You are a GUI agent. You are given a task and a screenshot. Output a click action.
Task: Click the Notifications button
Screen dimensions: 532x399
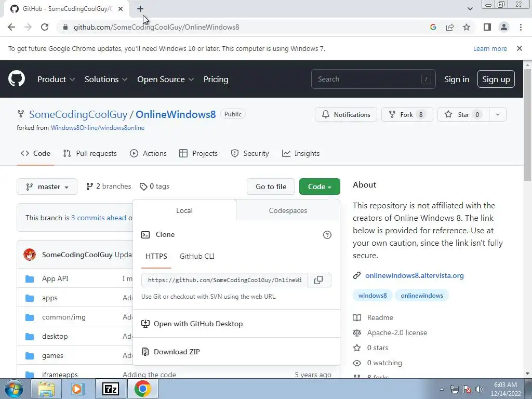(345, 114)
